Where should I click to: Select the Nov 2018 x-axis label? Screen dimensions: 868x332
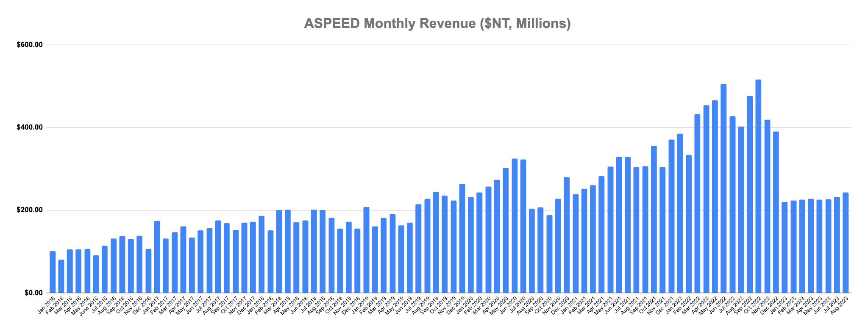pos(342,305)
